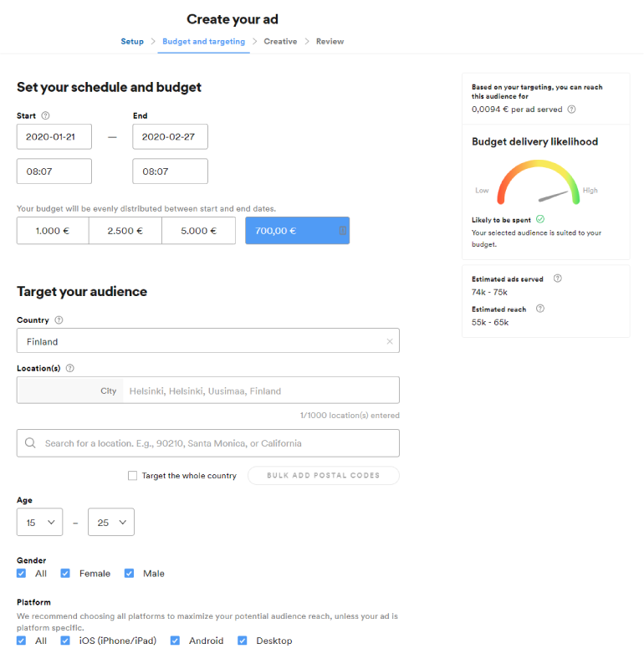Switch to the Creative step
This screenshot has height=659, width=644.
point(280,41)
